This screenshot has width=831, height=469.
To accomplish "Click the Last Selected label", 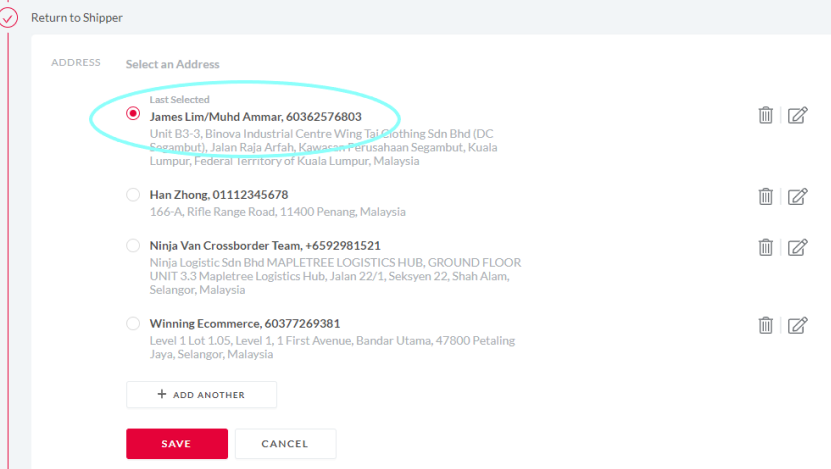I will 180,99.
